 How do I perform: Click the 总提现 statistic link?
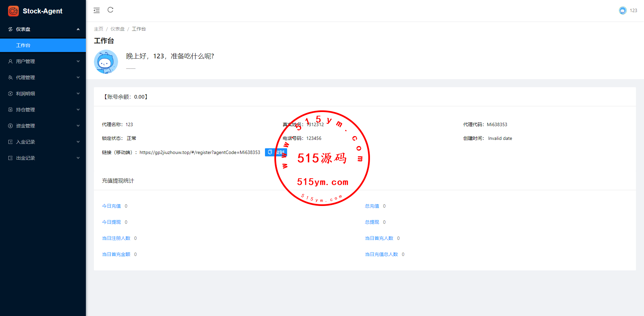[x=372, y=222]
